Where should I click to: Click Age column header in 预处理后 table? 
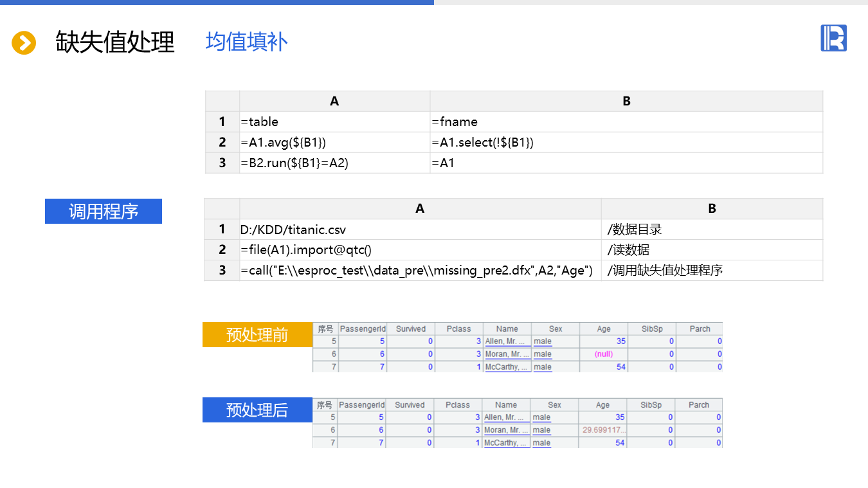coord(602,405)
